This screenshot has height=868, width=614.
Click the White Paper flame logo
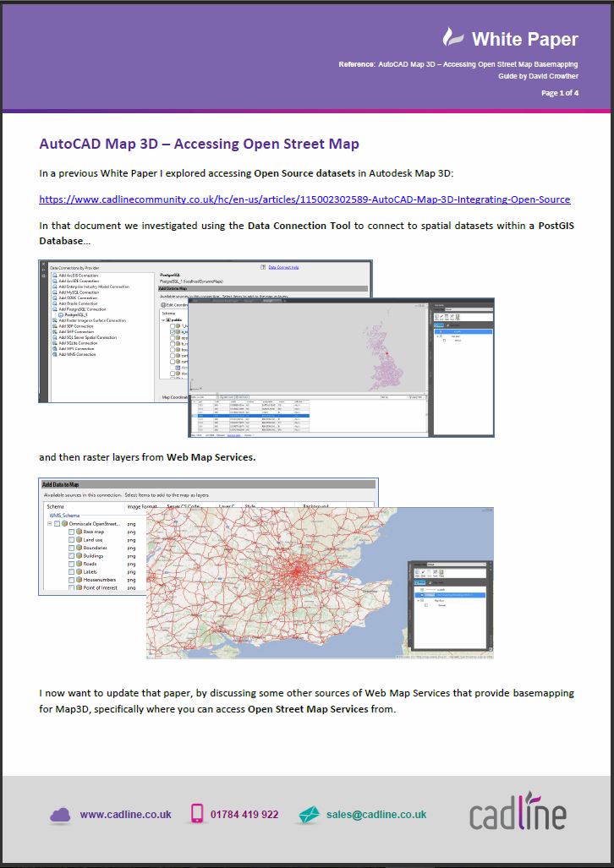click(x=452, y=38)
